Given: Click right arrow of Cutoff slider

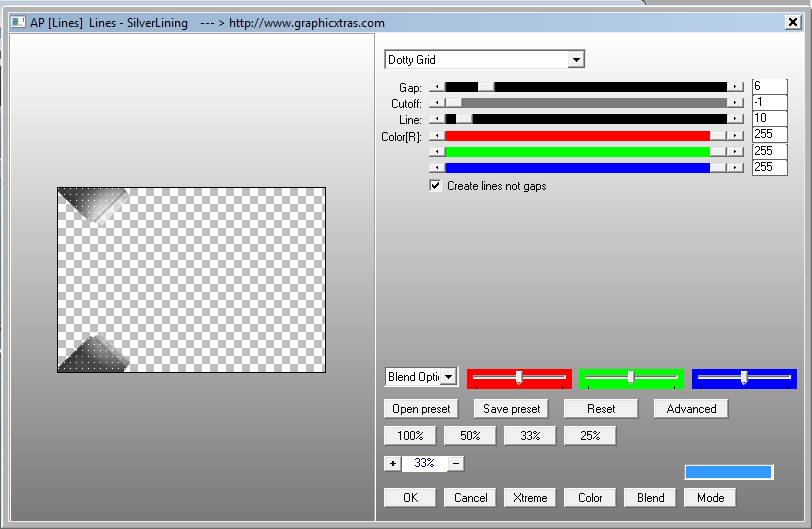Looking at the screenshot, I should point(736,103).
